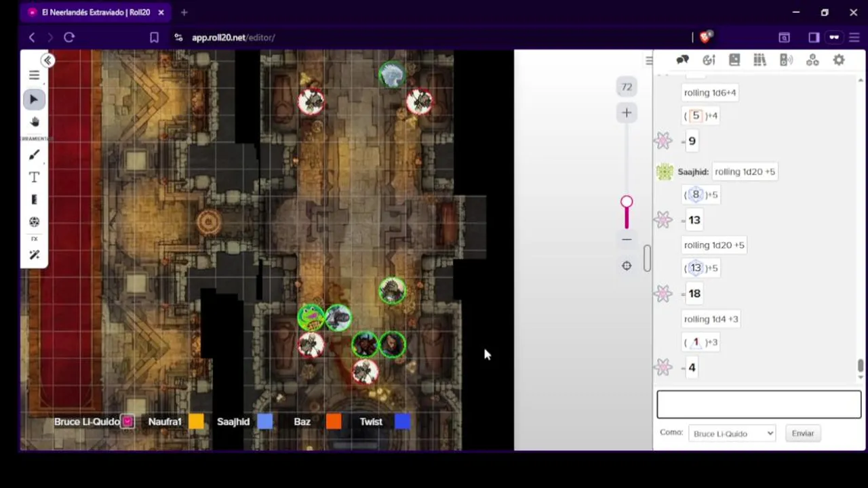Bookmark this page in browser
Viewport: 868px width, 488px height.
pos(154,37)
